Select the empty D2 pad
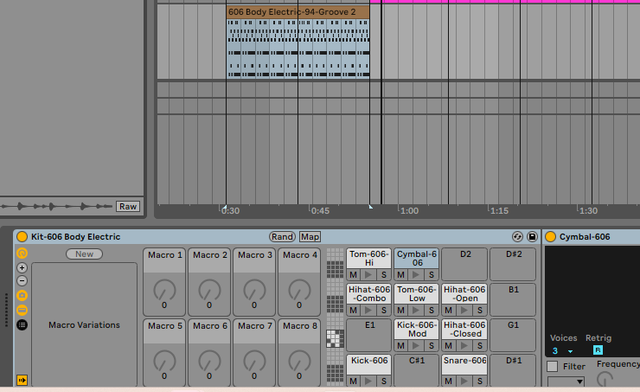 (x=465, y=264)
